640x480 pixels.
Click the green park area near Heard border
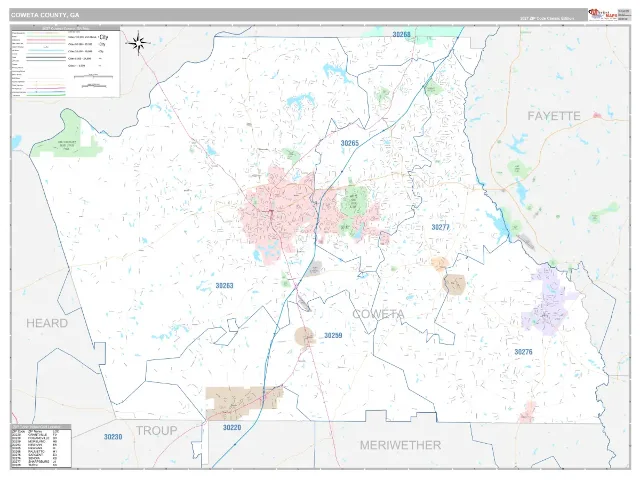pyautogui.click(x=66, y=136)
